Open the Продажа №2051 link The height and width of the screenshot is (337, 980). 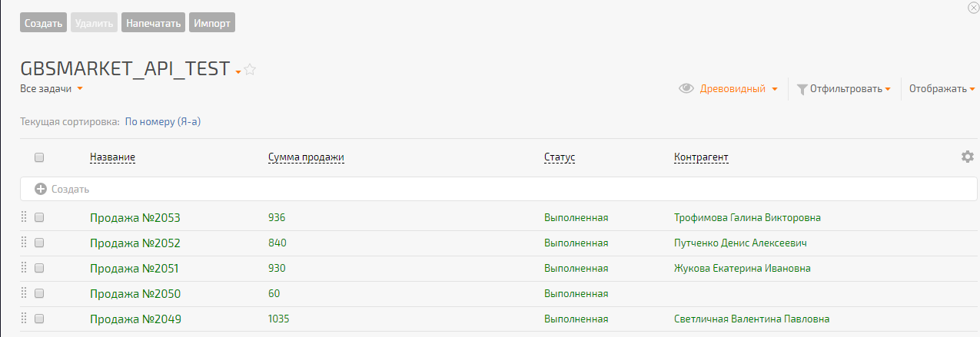pos(135,269)
